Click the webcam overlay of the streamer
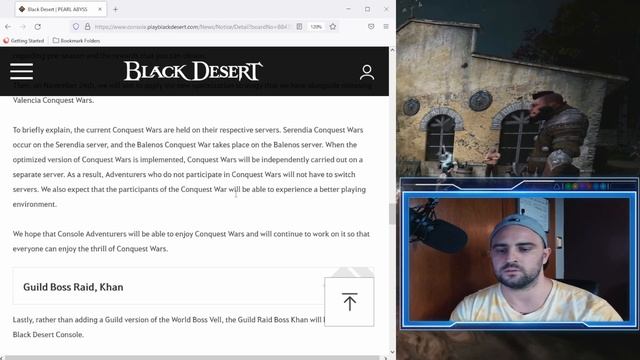Image resolution: width=640 pixels, height=360 pixels. tap(519, 260)
